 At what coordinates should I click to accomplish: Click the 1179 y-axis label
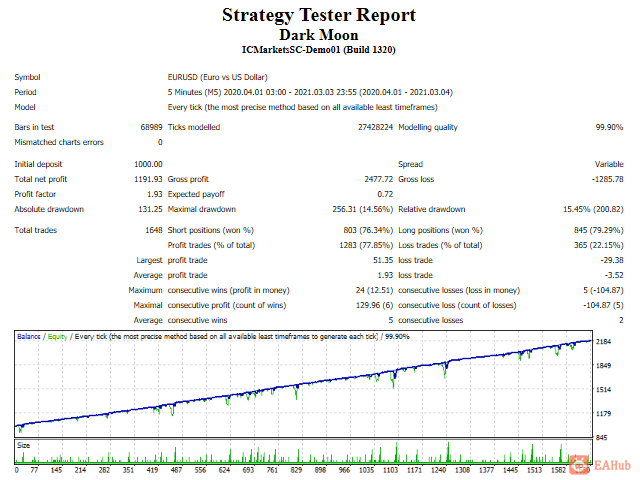603,414
